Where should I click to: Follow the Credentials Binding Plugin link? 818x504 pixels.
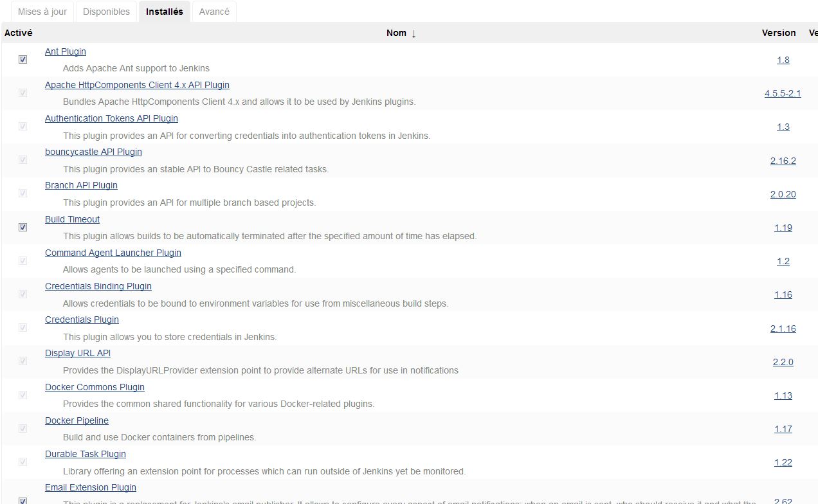(98, 286)
